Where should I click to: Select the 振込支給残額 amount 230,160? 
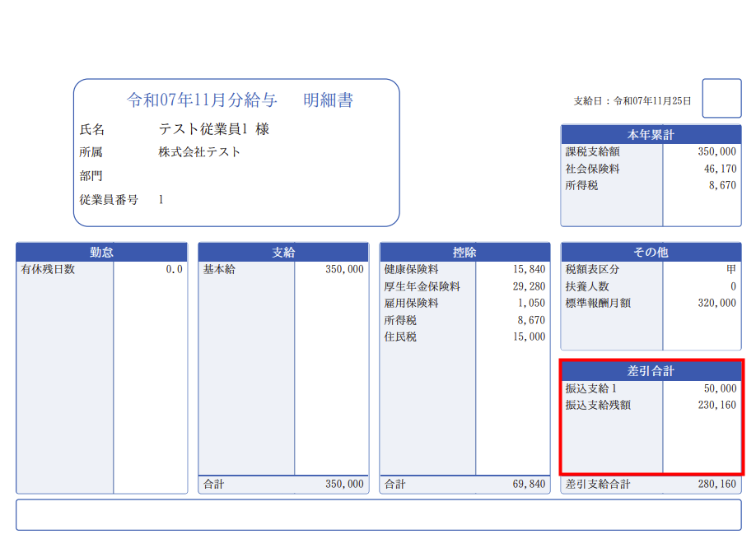pyautogui.click(x=716, y=405)
